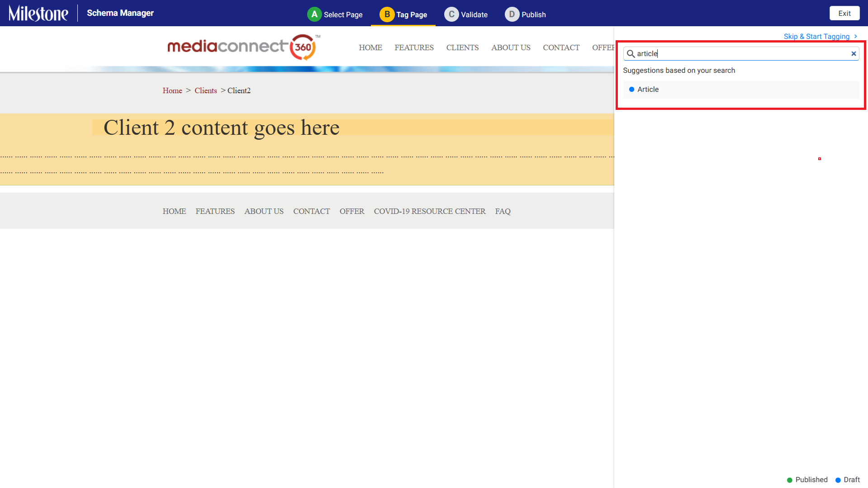Click Suggestions based on your search label
868x488 pixels.
pos(679,71)
